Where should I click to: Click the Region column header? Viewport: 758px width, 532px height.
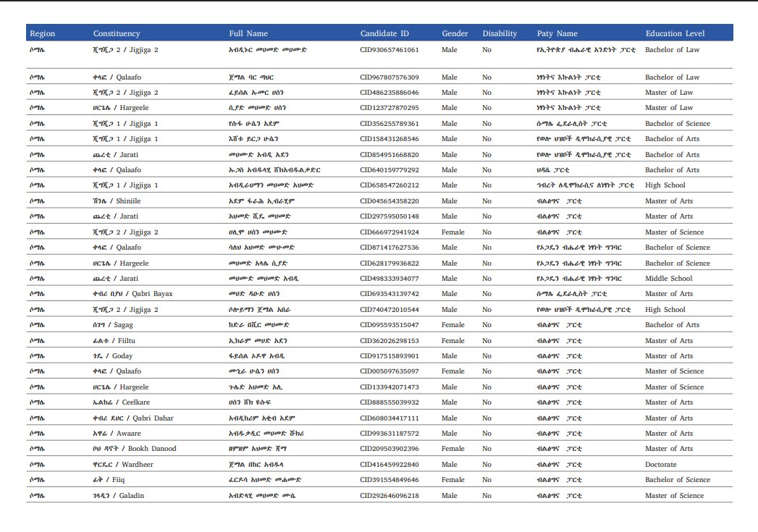[43, 33]
